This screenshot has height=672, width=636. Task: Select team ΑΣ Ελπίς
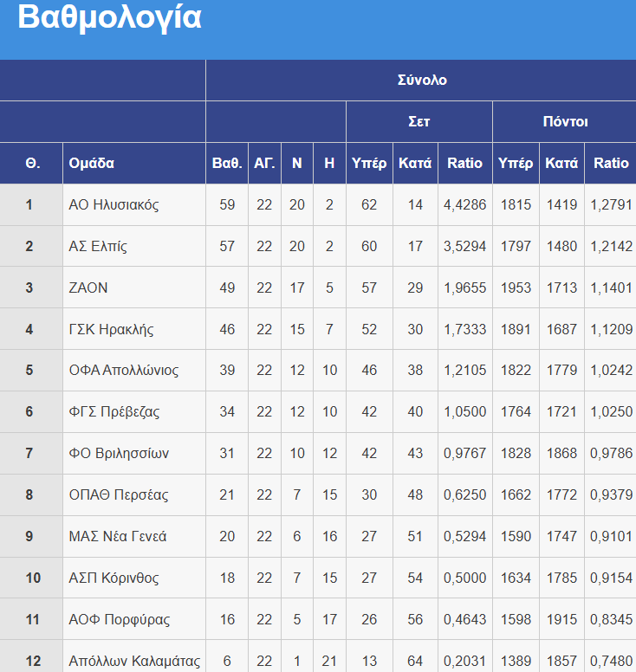coord(98,247)
